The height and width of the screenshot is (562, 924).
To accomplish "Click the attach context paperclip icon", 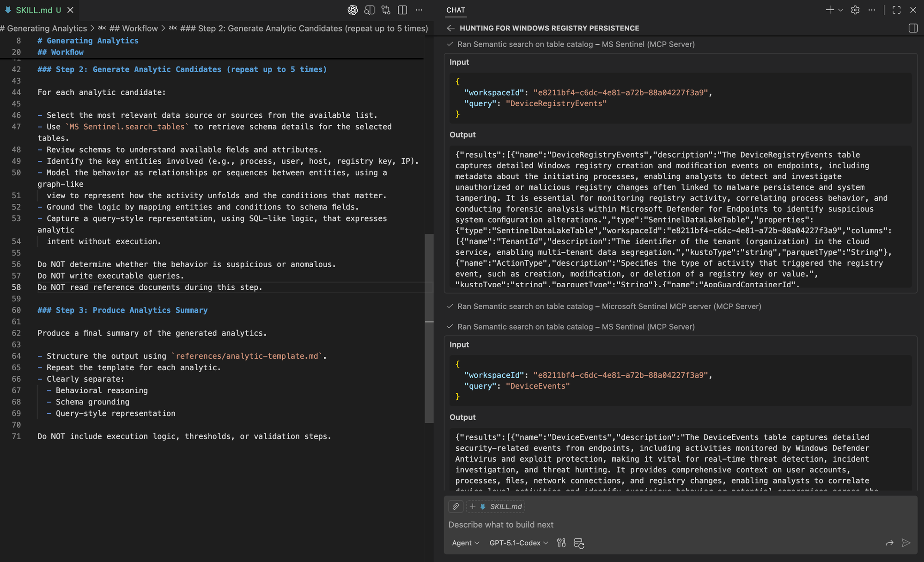I will (456, 507).
